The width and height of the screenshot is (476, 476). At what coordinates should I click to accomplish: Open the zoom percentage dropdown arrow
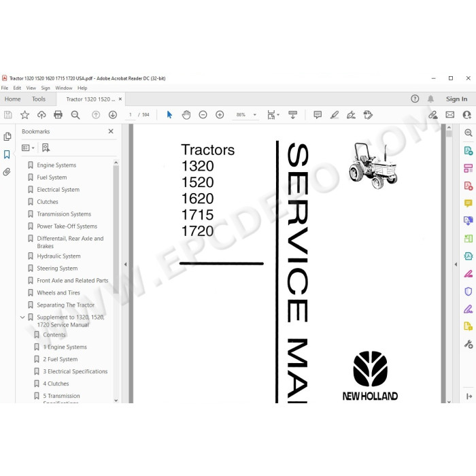pos(255,115)
